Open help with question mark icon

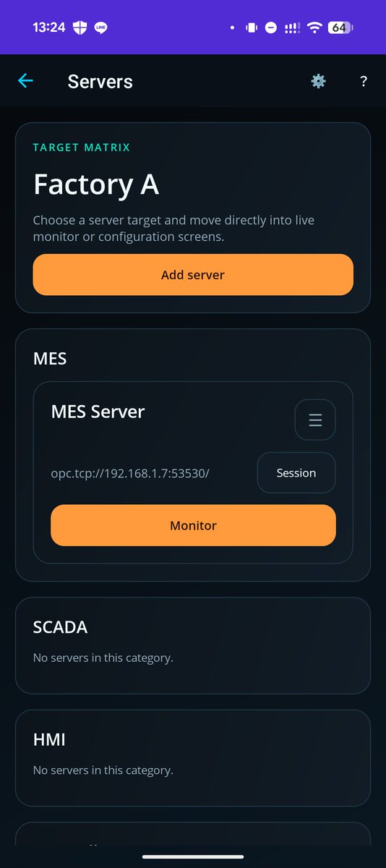pos(364,81)
